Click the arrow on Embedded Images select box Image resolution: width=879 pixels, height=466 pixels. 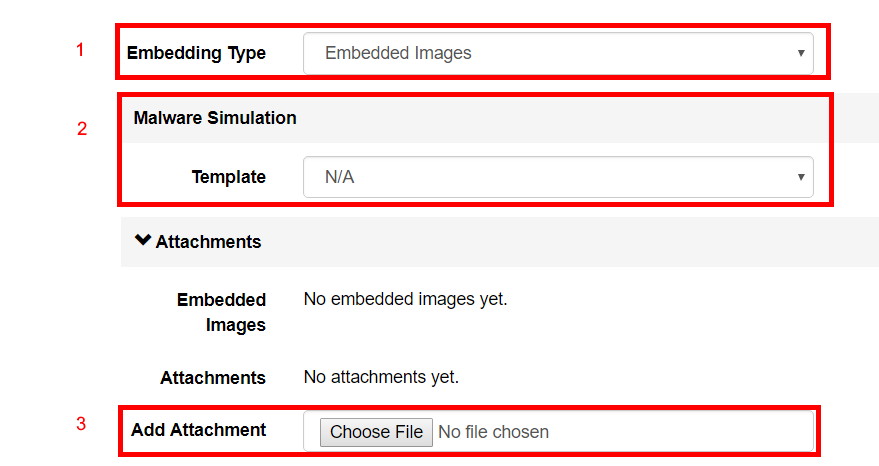point(801,53)
